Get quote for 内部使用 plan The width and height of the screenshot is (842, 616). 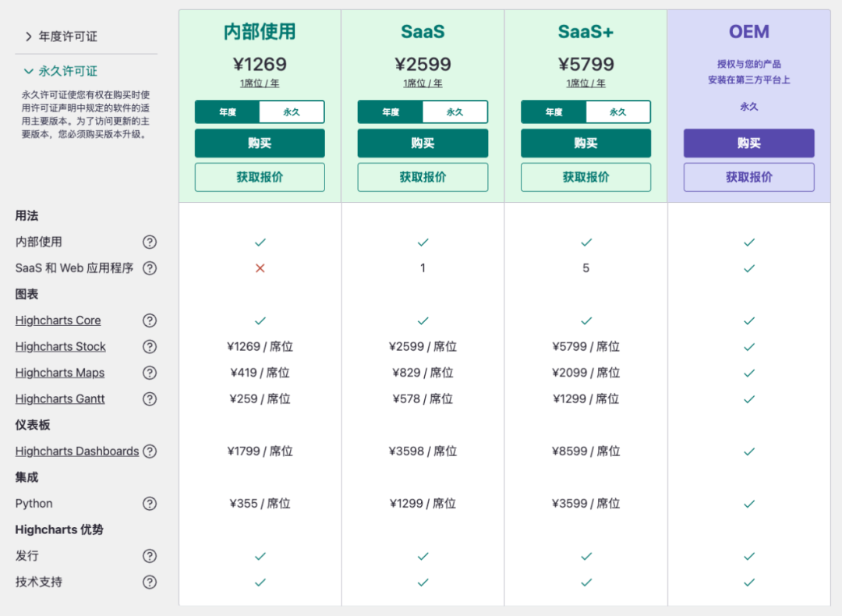coord(260,177)
